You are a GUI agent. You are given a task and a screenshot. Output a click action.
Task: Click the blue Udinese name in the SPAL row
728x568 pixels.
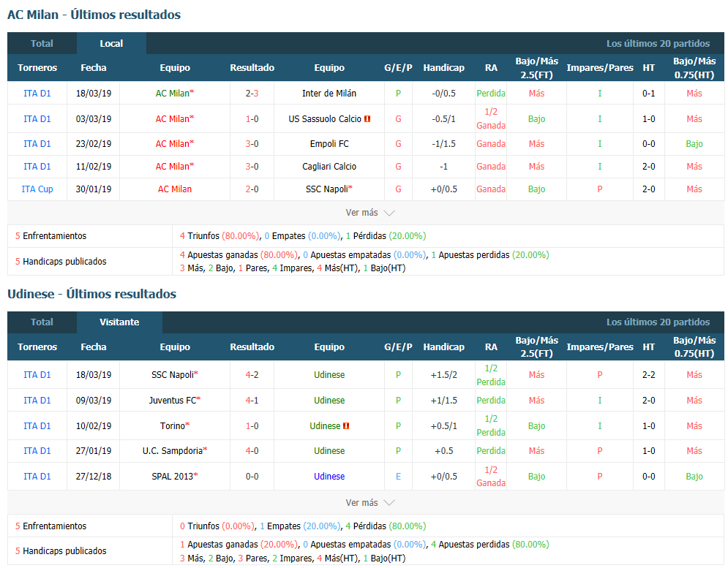coord(329,477)
